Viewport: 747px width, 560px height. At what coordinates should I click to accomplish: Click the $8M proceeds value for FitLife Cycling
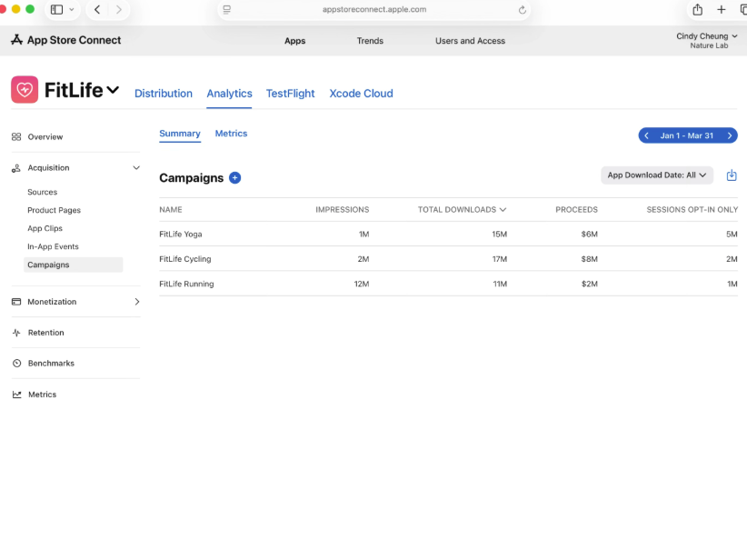tap(589, 259)
